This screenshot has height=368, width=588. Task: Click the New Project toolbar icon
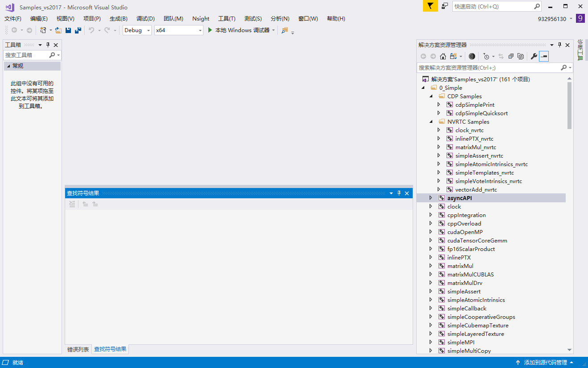(43, 30)
